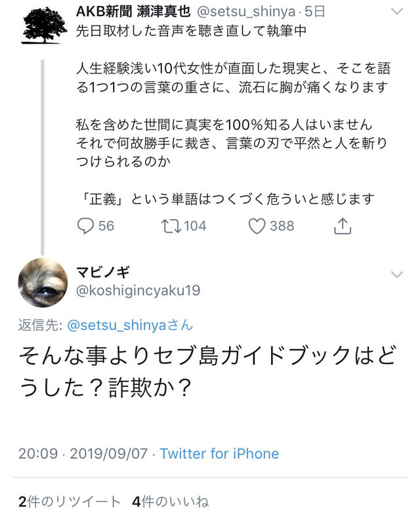Click the 20:09 · 2019/09/07 timestamp
Viewport: 420px width, 519px height.
pos(83,453)
